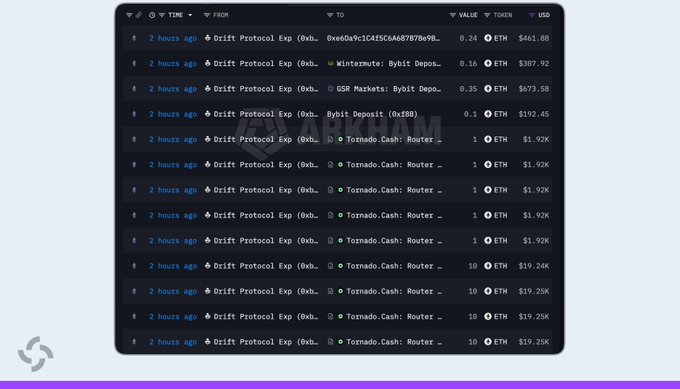Click the Ethereum chain icon in the $461.88 row
The width and height of the screenshot is (680, 389).
coord(134,38)
